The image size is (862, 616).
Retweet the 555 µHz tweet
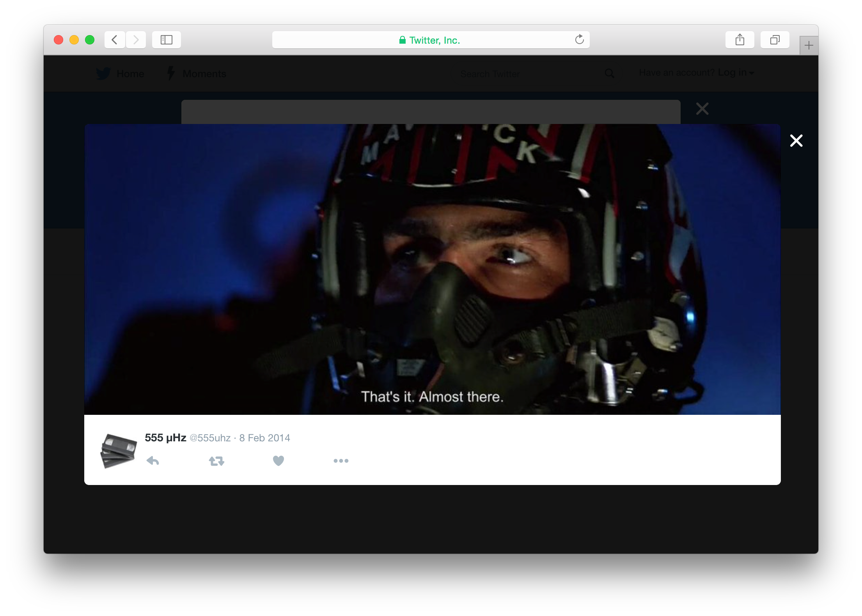click(x=216, y=461)
